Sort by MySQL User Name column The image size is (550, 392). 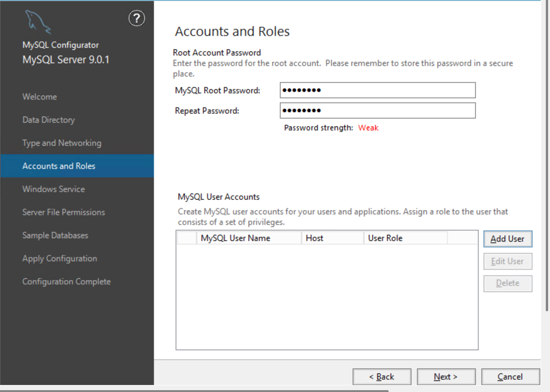point(249,238)
